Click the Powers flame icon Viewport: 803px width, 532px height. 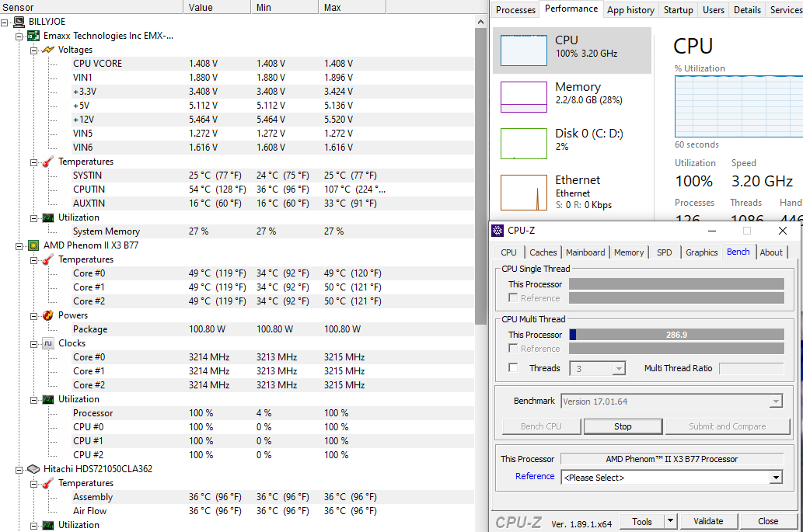point(48,315)
